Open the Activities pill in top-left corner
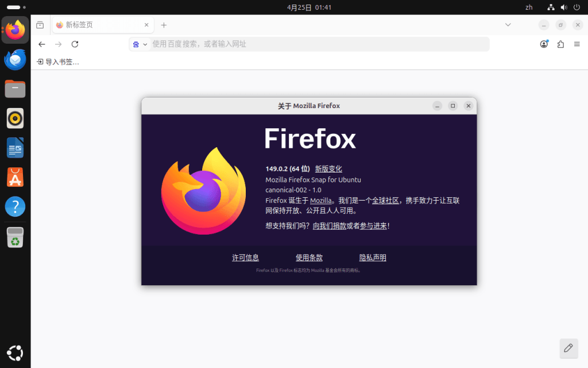The height and width of the screenshot is (368, 588). tap(16, 7)
